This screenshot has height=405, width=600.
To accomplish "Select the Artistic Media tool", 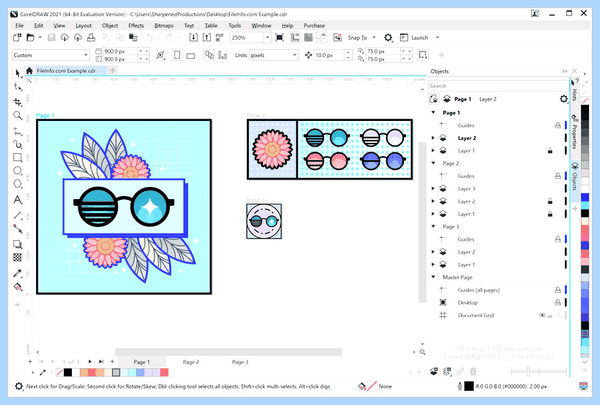I will point(17,144).
